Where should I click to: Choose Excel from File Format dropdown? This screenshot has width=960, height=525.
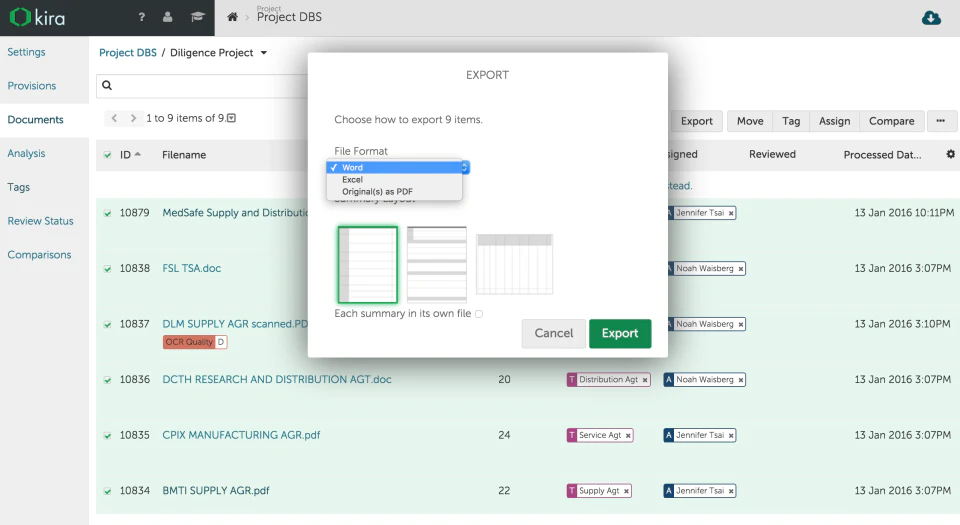click(353, 180)
